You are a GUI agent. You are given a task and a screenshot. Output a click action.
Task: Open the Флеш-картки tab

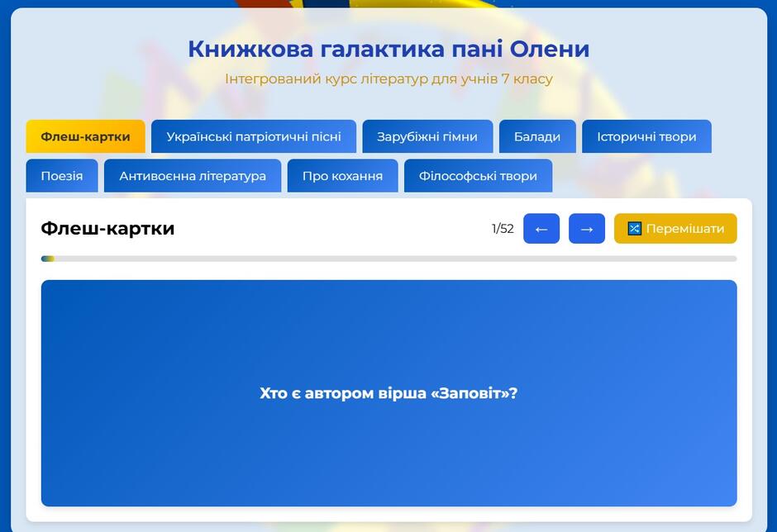[85, 136]
